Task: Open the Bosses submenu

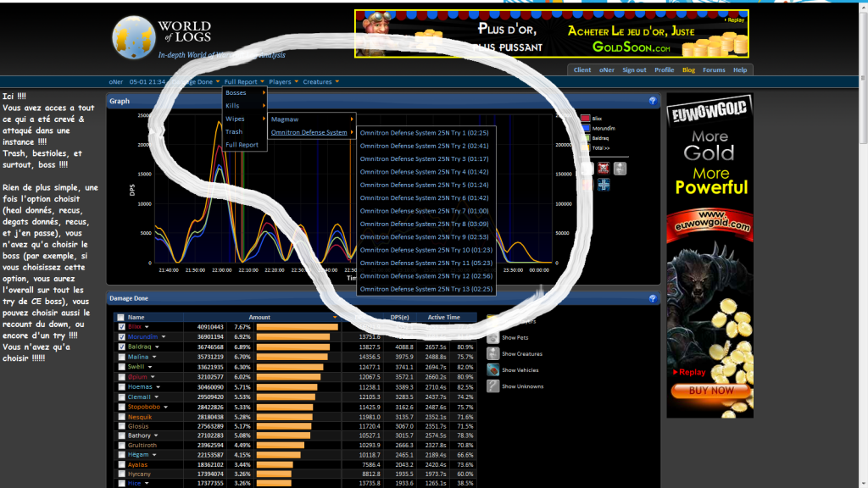Action: tap(245, 93)
